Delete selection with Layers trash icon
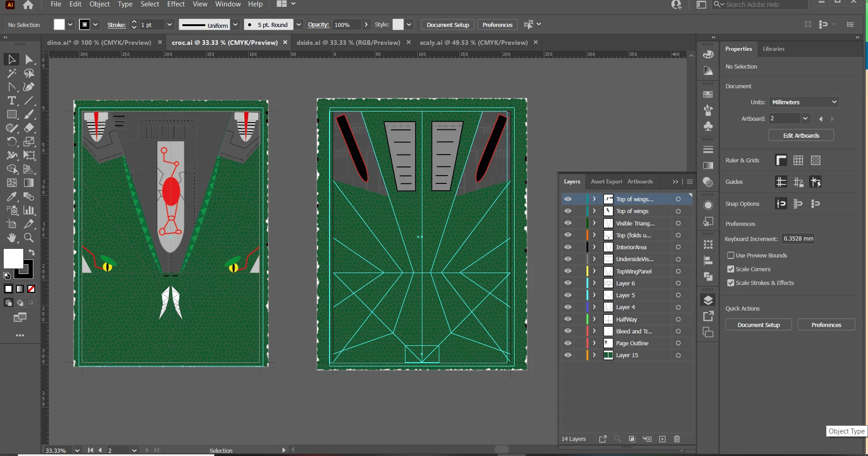Screen dimensions: 868x456 click(677, 439)
